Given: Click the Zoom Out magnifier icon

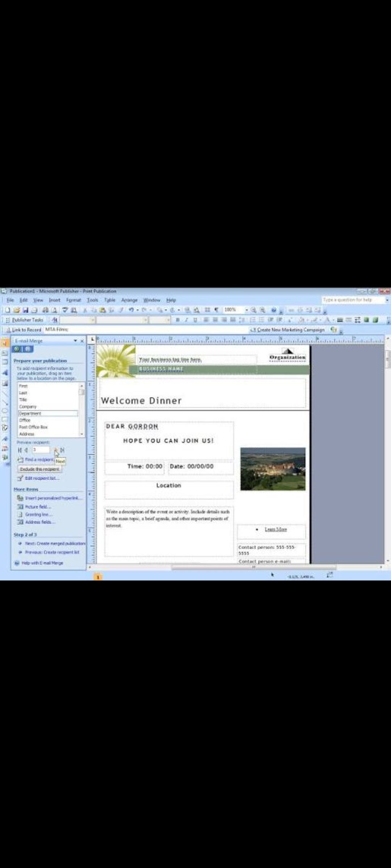Looking at the screenshot, I should click(253, 310).
